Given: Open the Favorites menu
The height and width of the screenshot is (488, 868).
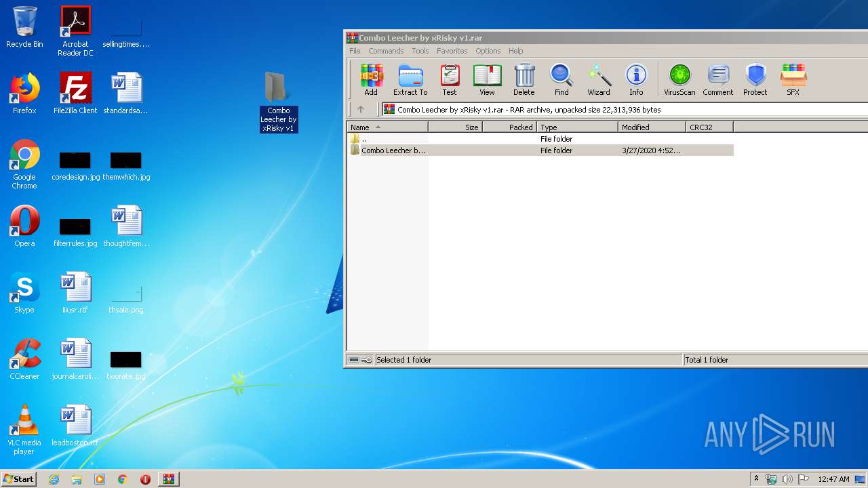Looking at the screenshot, I should click(452, 51).
